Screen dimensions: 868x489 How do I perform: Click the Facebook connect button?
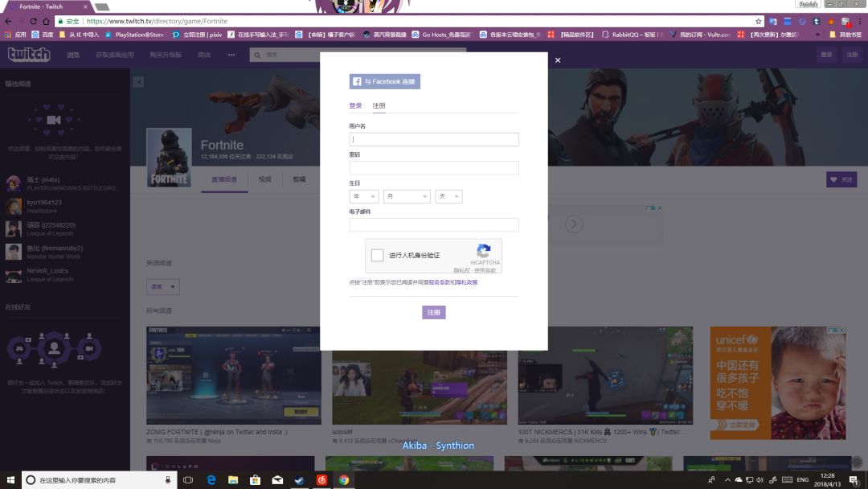pos(384,81)
